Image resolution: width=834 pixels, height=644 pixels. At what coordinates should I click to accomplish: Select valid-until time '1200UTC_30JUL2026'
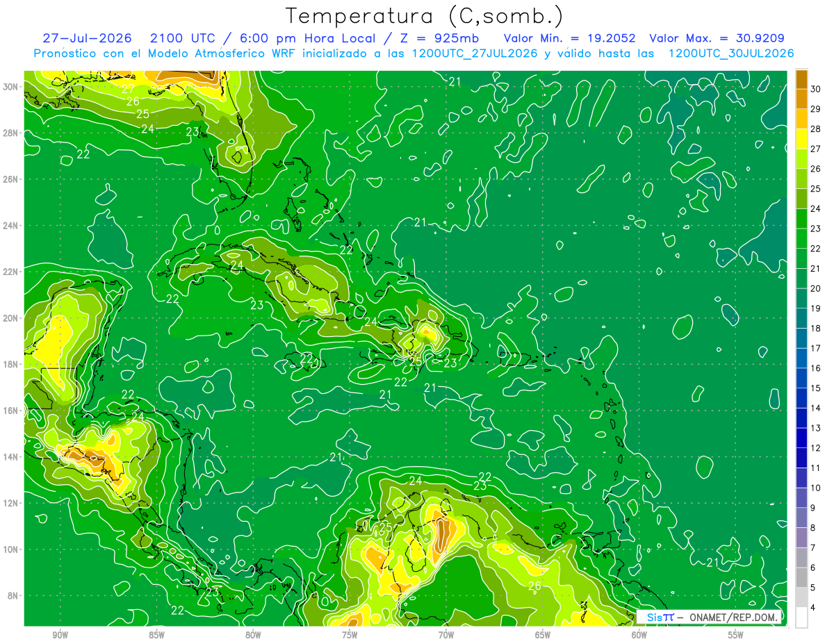[x=731, y=53]
